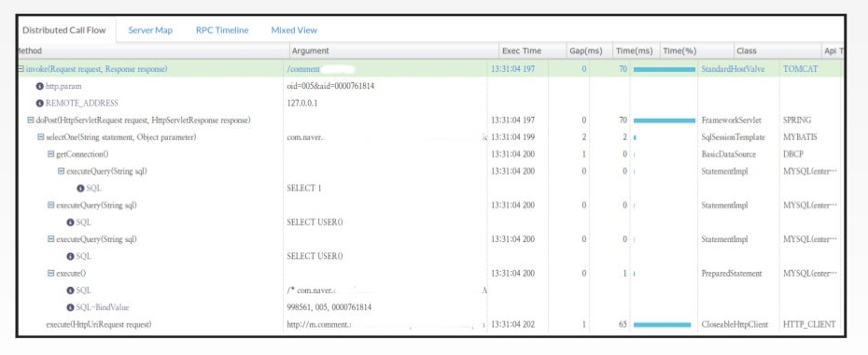Click the "SPRING" API type cell
This screenshot has height=355, width=868.
pyautogui.click(x=797, y=121)
